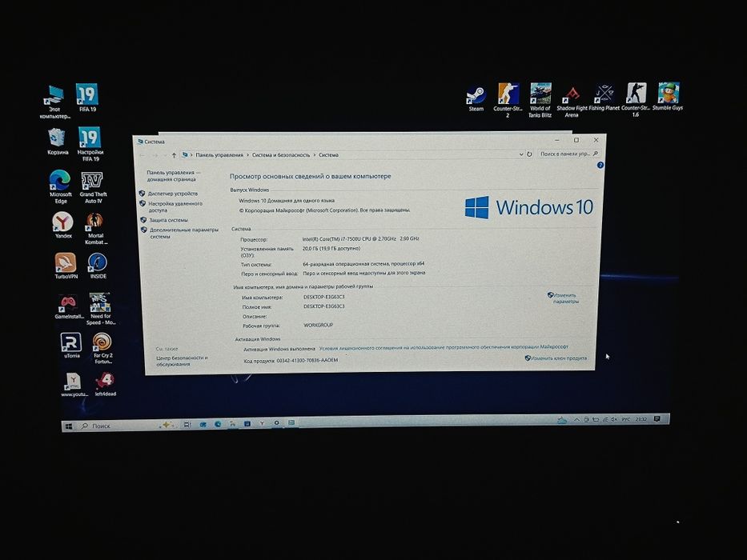The height and width of the screenshot is (560, 747).
Task: Show hidden tray icons chevron
Action: pos(576,419)
